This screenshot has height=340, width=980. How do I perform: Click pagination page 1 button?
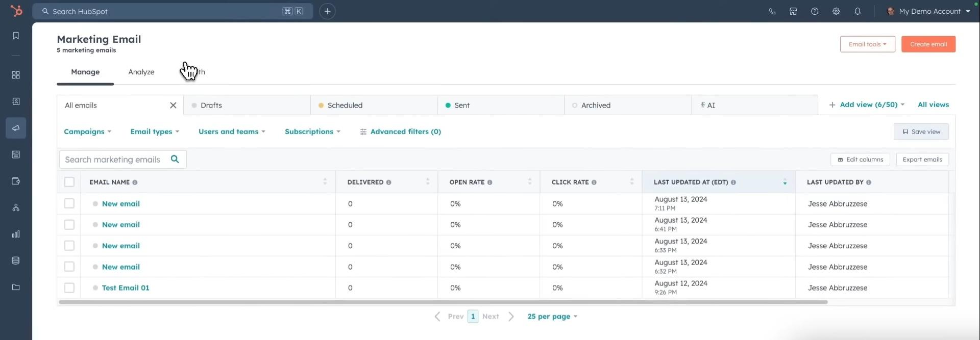coord(473,317)
